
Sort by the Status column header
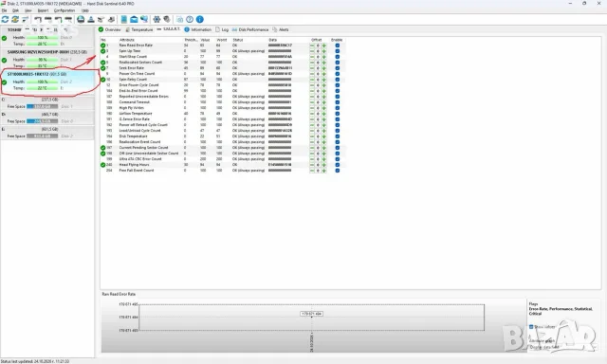point(238,40)
